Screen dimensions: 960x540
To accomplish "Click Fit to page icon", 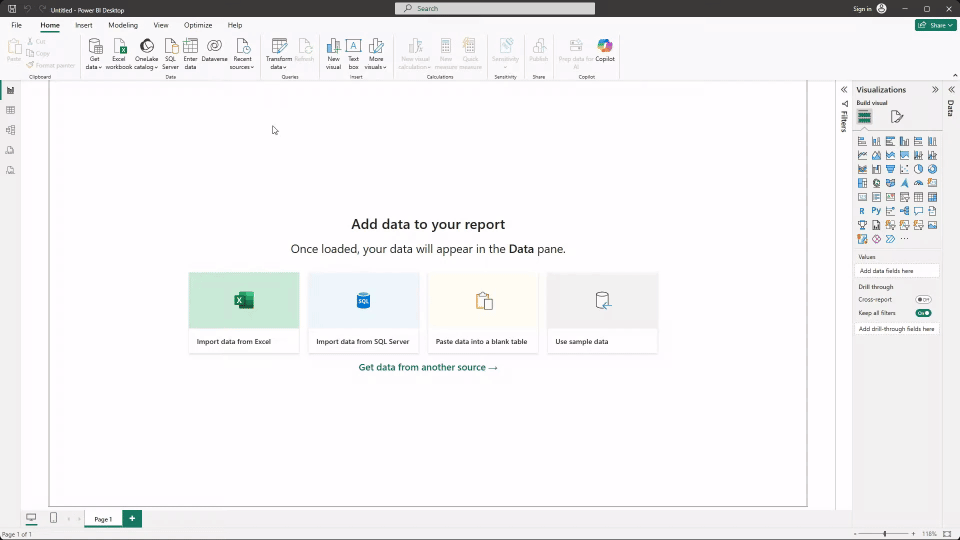I will 947,534.
